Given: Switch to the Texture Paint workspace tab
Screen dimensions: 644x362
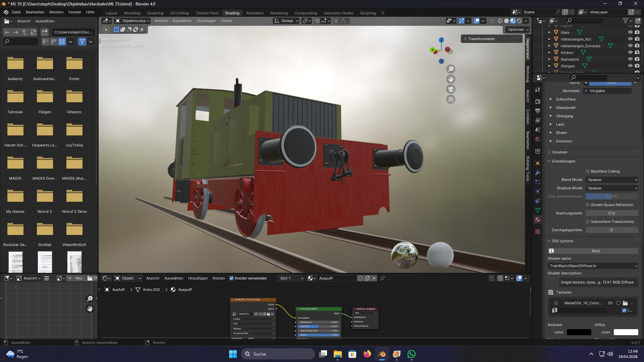Looking at the screenshot, I should click(207, 13).
